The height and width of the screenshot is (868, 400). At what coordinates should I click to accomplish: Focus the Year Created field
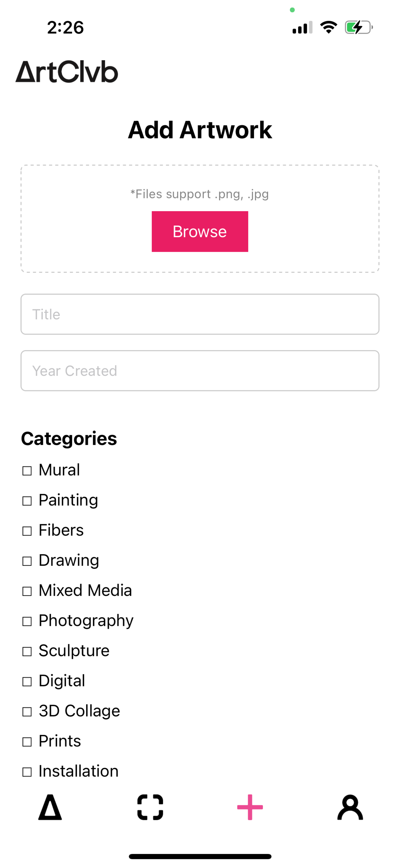point(200,371)
